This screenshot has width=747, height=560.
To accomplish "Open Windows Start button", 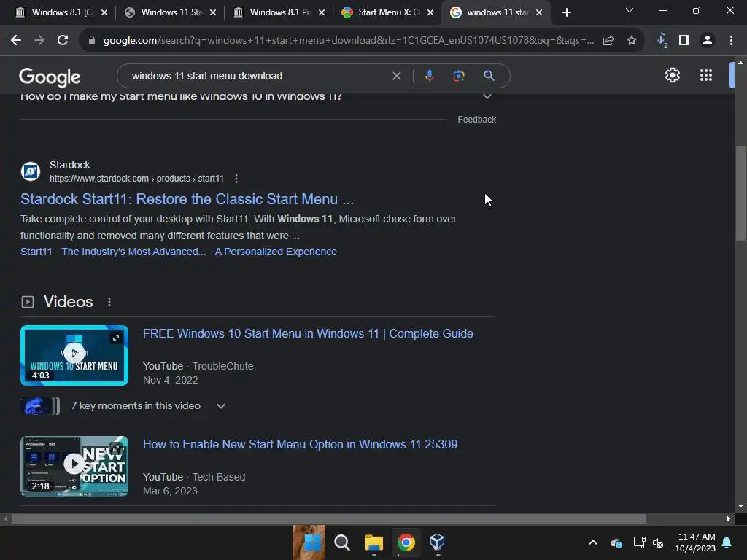I will (x=309, y=542).
